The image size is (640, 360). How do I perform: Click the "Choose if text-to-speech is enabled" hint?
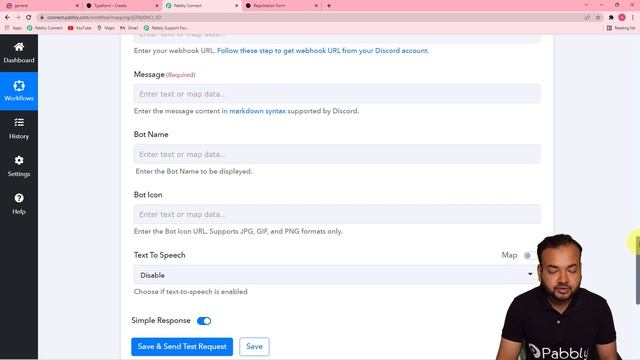click(x=191, y=292)
